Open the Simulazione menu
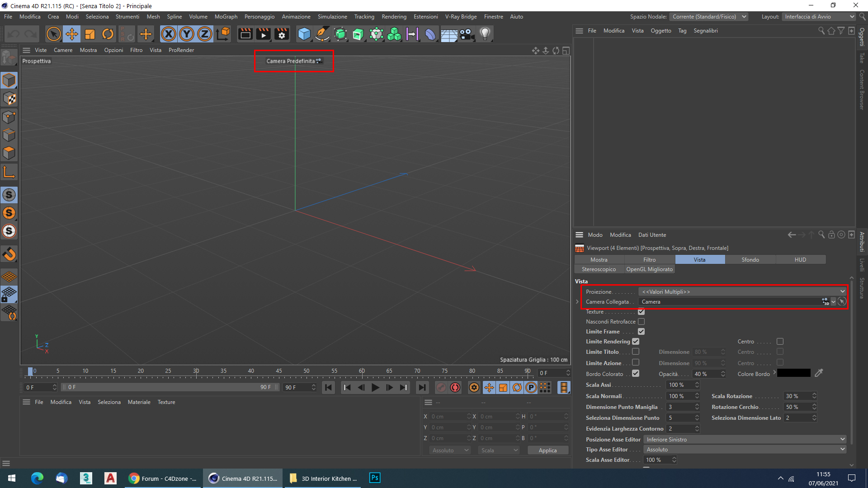 pyautogui.click(x=332, y=17)
